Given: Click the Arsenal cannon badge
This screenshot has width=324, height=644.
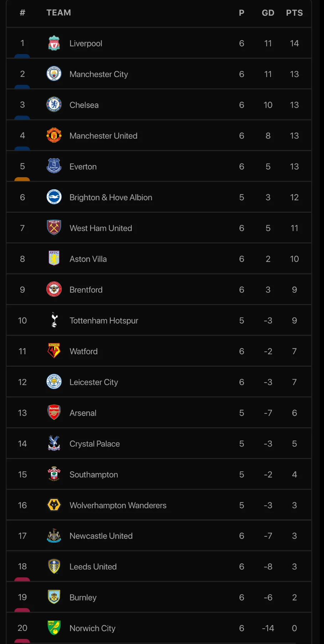Looking at the screenshot, I should click(54, 413).
